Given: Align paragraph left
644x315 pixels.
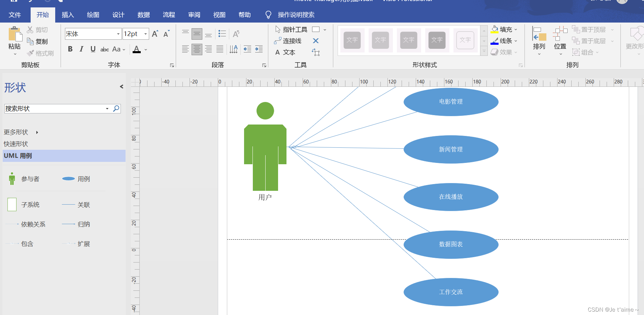Looking at the screenshot, I should [185, 49].
